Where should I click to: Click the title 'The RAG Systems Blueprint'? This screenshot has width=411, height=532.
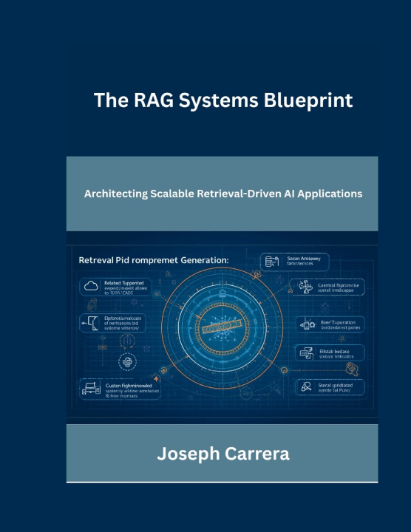pyautogui.click(x=223, y=100)
